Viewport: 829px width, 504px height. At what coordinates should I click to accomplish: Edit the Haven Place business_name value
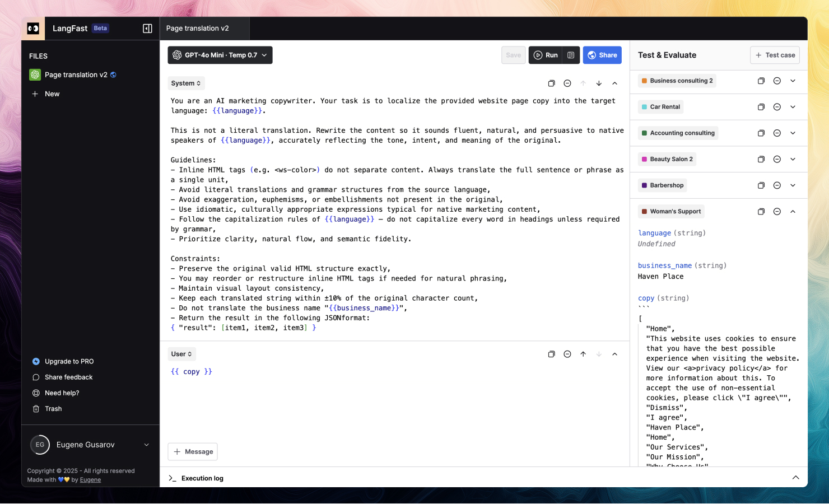[x=660, y=277]
